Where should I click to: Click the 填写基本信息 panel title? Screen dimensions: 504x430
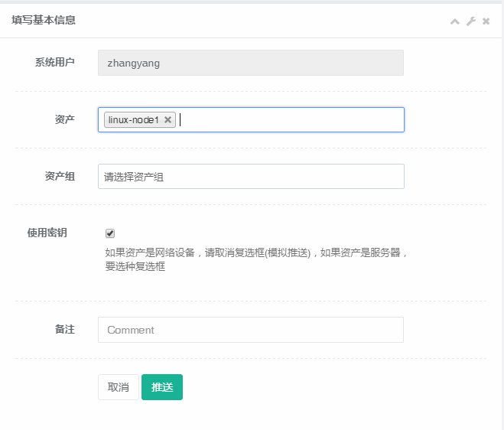click(x=44, y=21)
